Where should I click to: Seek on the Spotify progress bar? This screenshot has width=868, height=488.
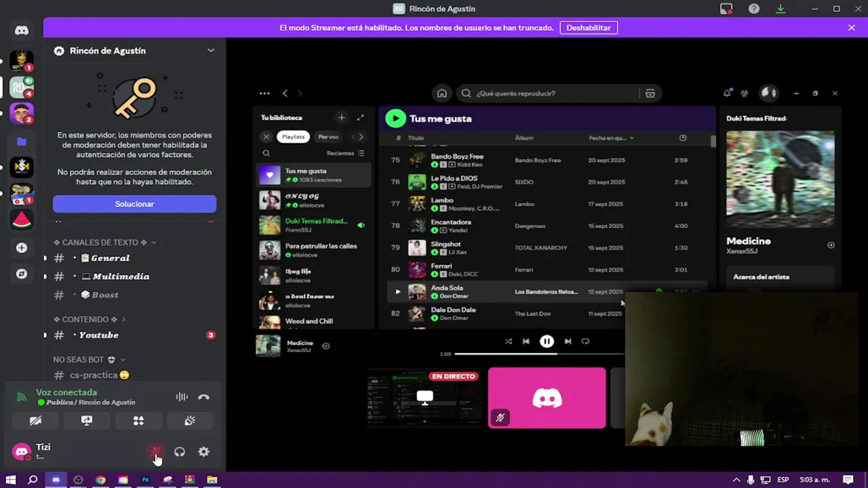point(539,354)
